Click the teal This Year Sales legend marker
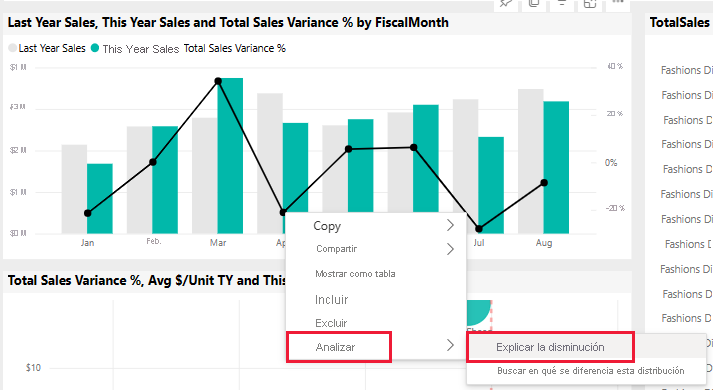 point(95,48)
